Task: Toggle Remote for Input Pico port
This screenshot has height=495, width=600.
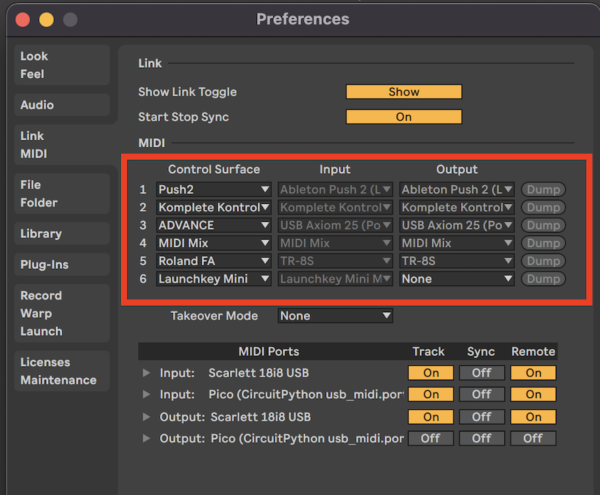Action: 533,394
